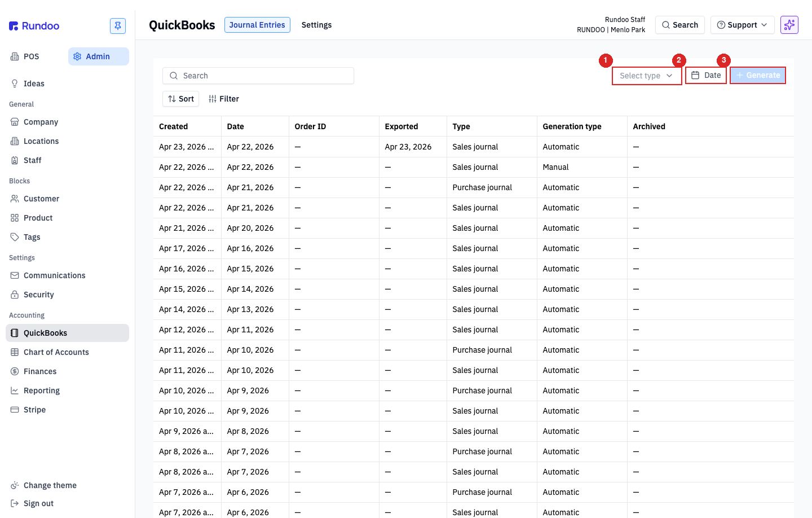
Task: Click the Rundoo logo
Action: click(x=34, y=26)
